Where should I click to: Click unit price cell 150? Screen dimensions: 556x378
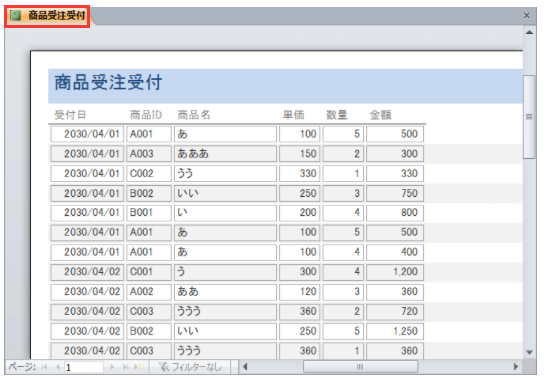tap(300, 154)
